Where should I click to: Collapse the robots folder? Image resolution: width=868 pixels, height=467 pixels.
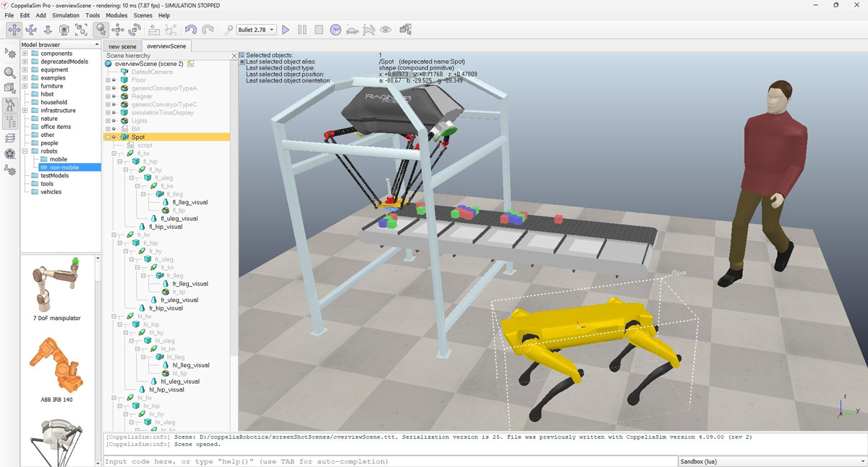(25, 151)
